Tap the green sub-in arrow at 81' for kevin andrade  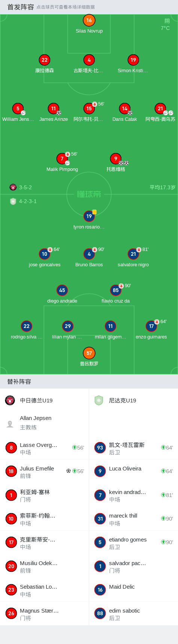(x=163, y=495)
